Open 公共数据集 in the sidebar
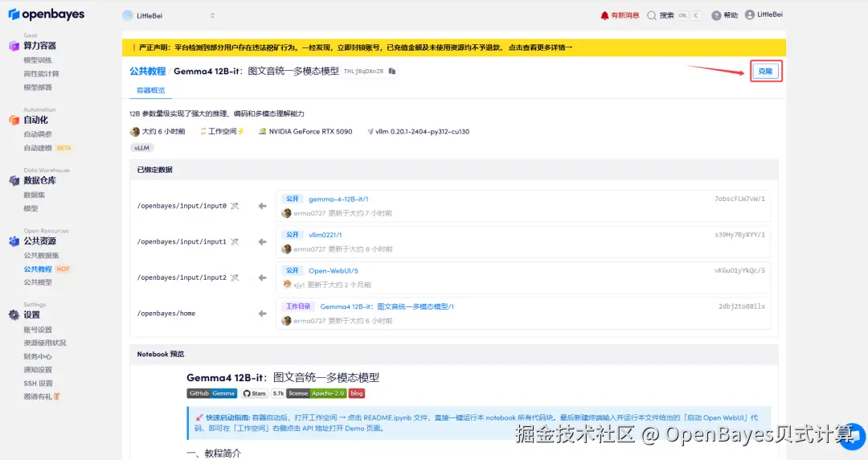 pos(41,256)
